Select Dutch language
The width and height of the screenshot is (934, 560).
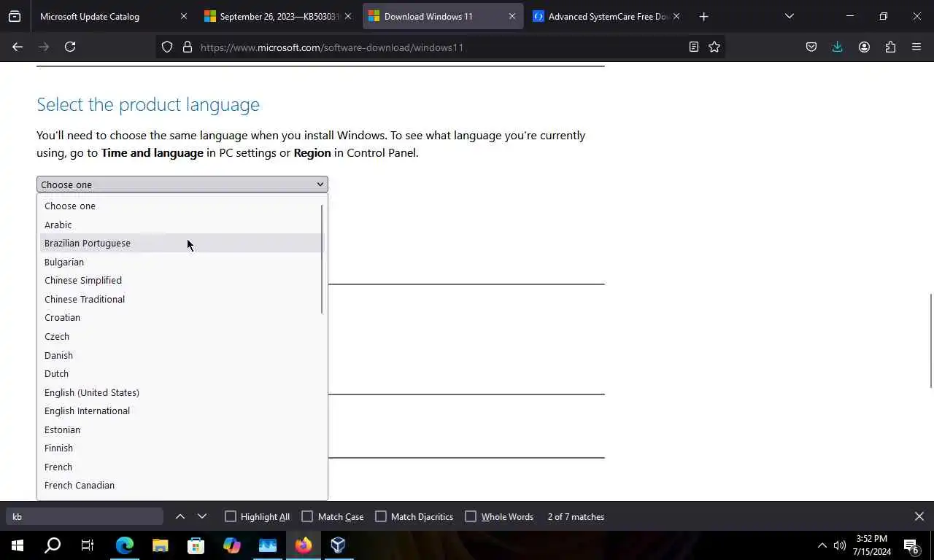pyautogui.click(x=180, y=373)
